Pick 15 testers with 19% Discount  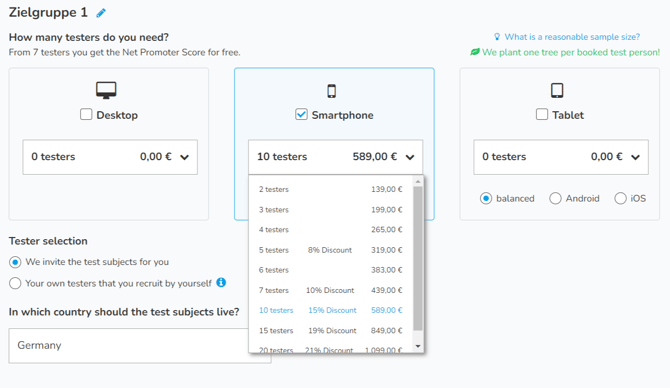331,331
